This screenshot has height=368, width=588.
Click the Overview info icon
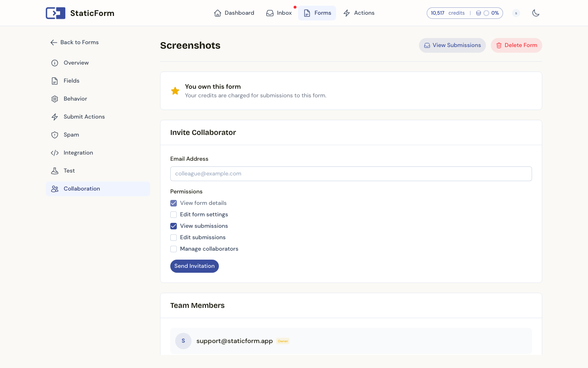[x=55, y=63]
